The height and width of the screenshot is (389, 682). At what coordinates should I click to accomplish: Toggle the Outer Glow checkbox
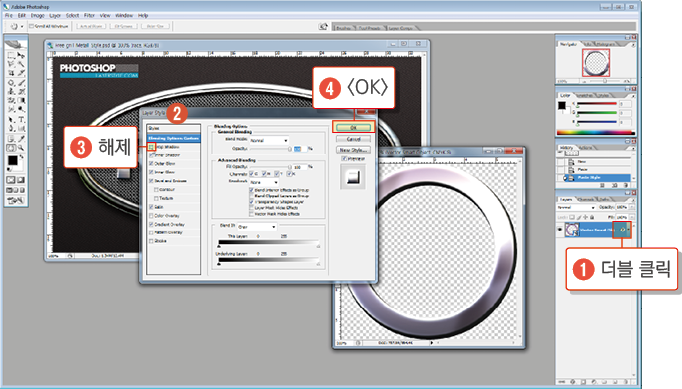pyautogui.click(x=151, y=164)
